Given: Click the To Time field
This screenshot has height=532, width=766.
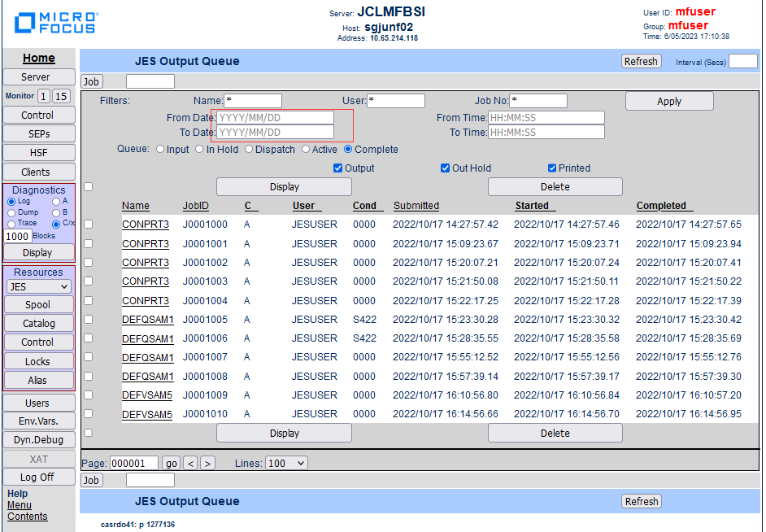Looking at the screenshot, I should point(546,133).
